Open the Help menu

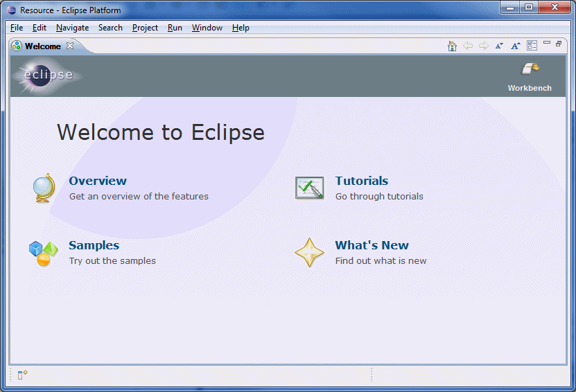click(x=241, y=28)
